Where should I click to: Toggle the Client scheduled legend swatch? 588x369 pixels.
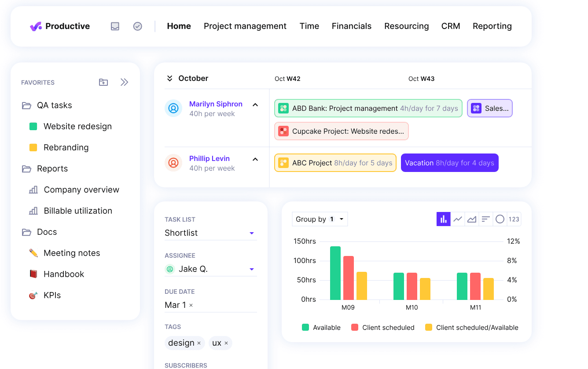[x=355, y=327]
